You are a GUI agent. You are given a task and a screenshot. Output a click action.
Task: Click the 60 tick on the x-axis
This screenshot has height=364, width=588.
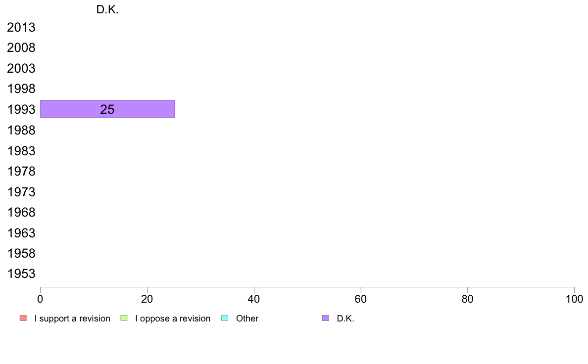click(x=361, y=299)
